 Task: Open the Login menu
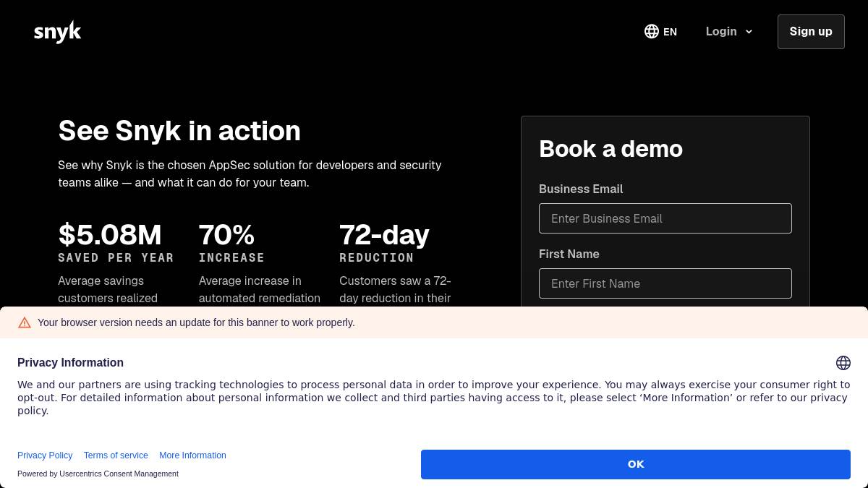pyautogui.click(x=729, y=31)
